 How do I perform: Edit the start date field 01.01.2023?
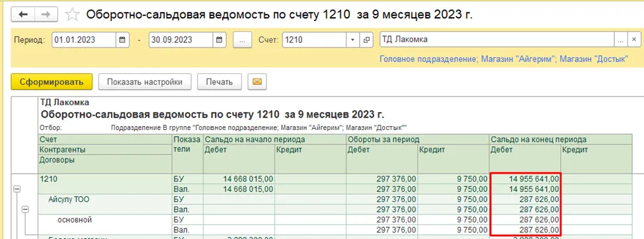coord(84,40)
